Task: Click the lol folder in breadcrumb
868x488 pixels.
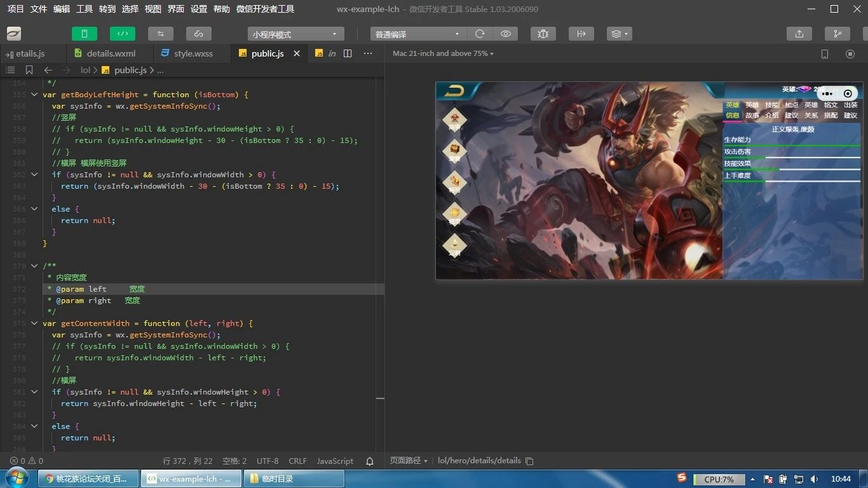Action: click(85, 70)
